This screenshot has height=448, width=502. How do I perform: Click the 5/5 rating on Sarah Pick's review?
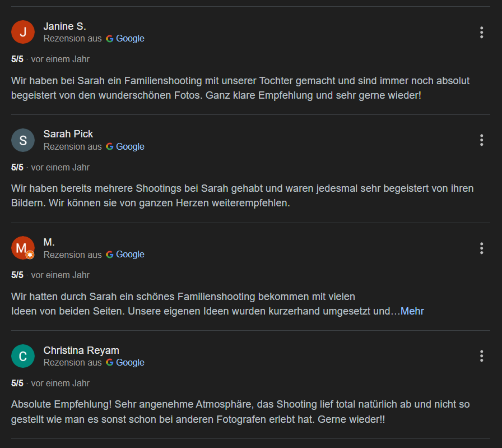[17, 167]
